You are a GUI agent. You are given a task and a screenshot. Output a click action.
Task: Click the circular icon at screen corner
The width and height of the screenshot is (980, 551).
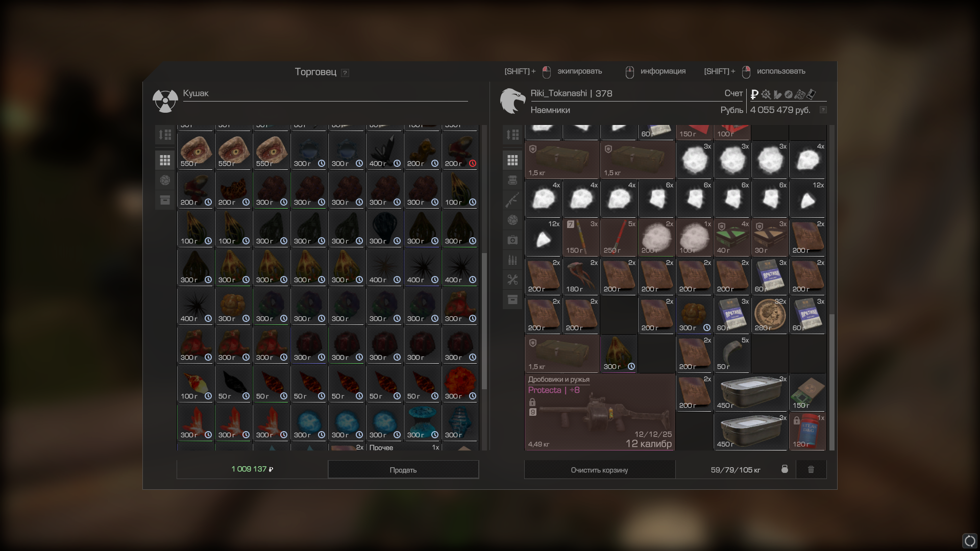coord(970,541)
